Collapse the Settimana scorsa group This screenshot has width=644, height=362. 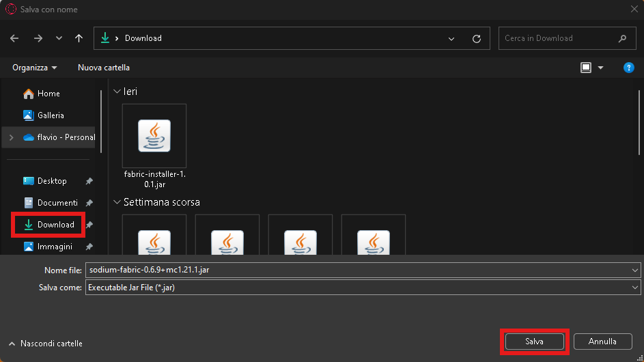(117, 202)
